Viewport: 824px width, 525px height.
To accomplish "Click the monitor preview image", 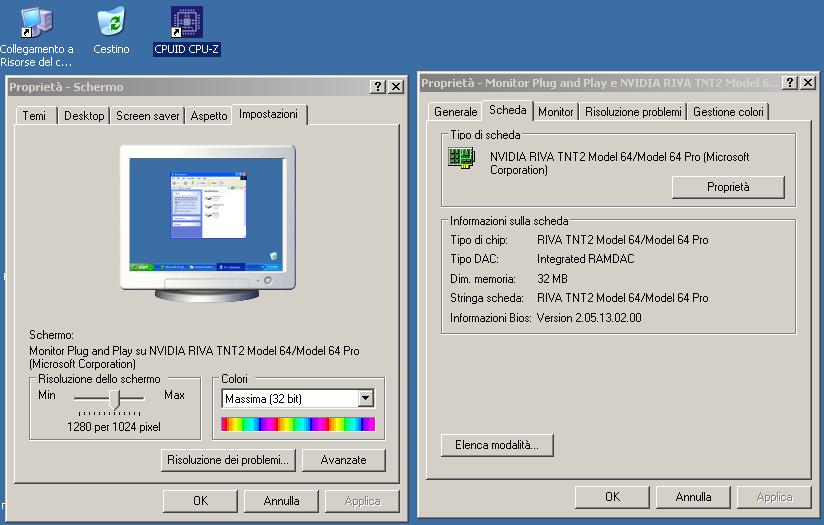I will (208, 224).
